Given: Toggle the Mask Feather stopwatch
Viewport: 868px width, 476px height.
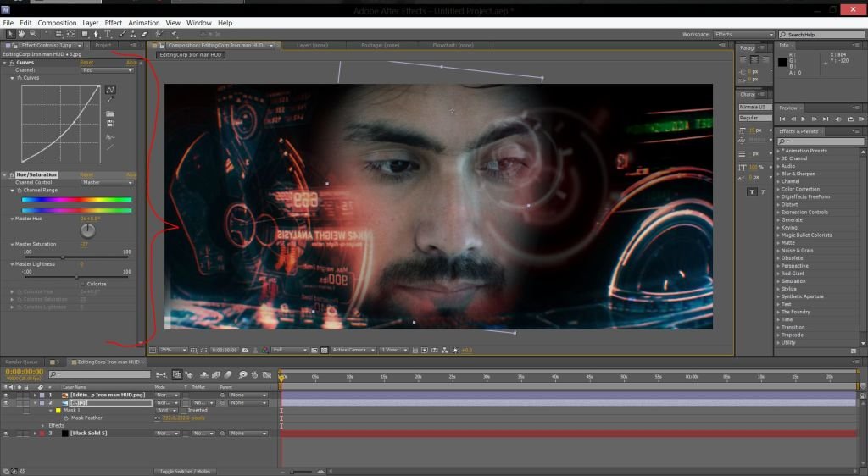Looking at the screenshot, I should (66, 418).
